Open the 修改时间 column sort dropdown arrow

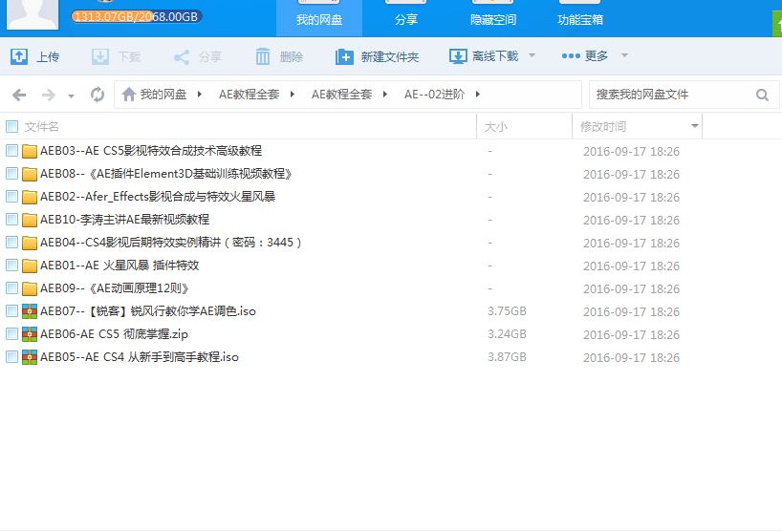(694, 126)
